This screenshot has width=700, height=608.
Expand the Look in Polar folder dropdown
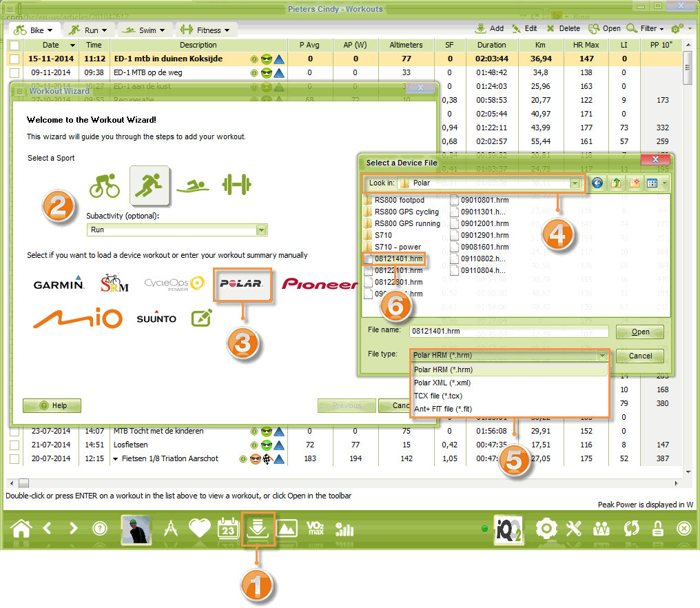click(575, 183)
